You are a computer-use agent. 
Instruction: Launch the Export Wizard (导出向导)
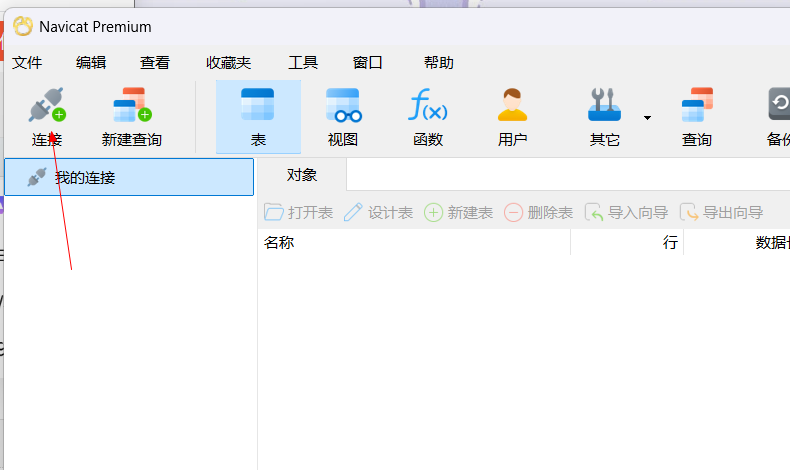pos(721,213)
